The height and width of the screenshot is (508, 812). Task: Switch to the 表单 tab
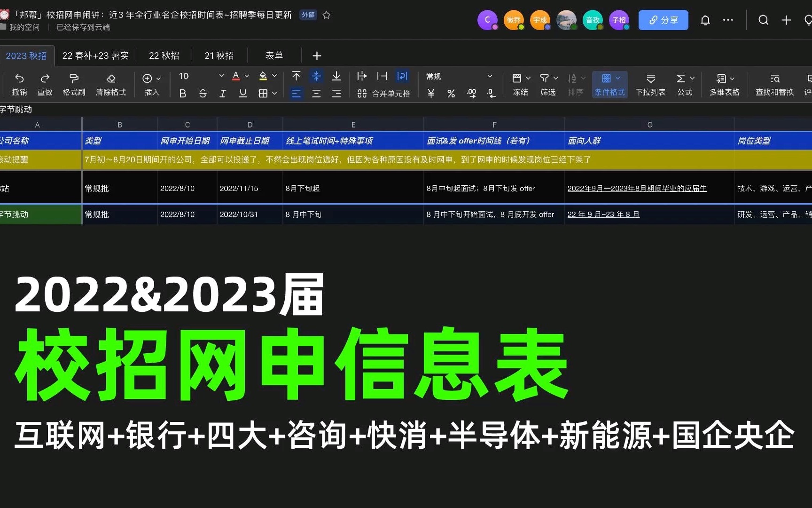(x=274, y=56)
